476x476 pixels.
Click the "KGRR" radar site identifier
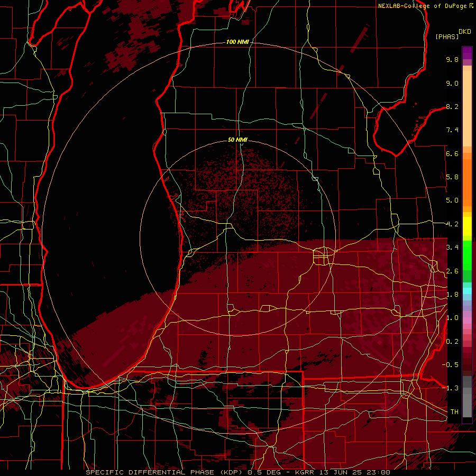coord(304,472)
